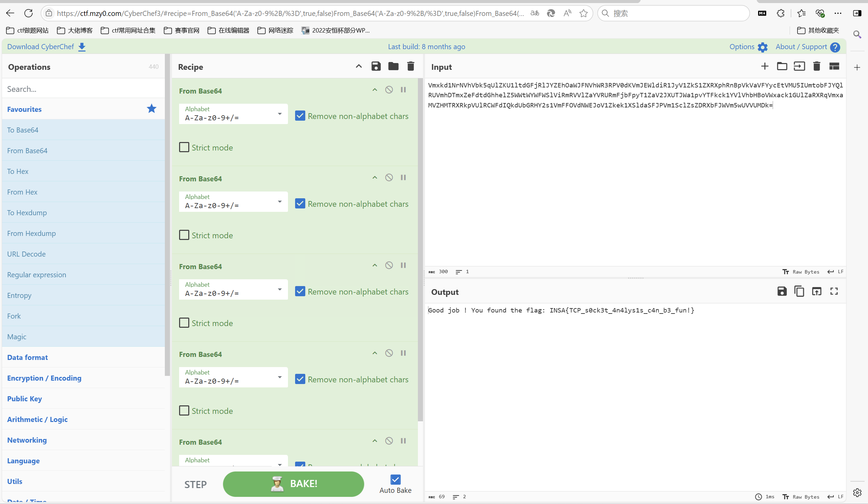Image resolution: width=868 pixels, height=504 pixels.
Task: Select the To Hexdump operation
Action: [x=83, y=213]
